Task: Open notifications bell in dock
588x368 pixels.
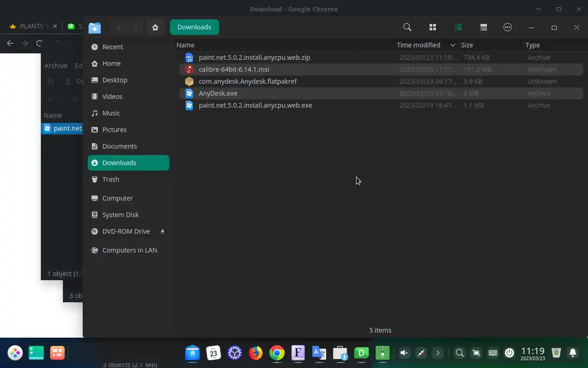Action: (573, 353)
